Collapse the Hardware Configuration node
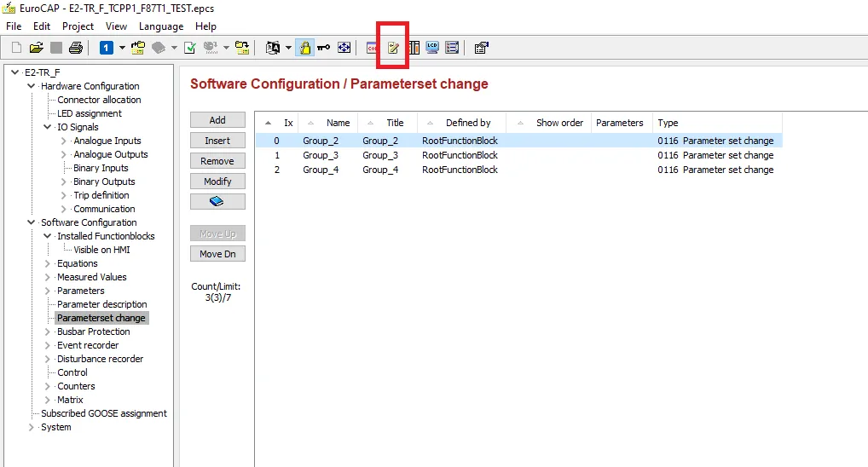The image size is (868, 467). pyautogui.click(x=31, y=86)
